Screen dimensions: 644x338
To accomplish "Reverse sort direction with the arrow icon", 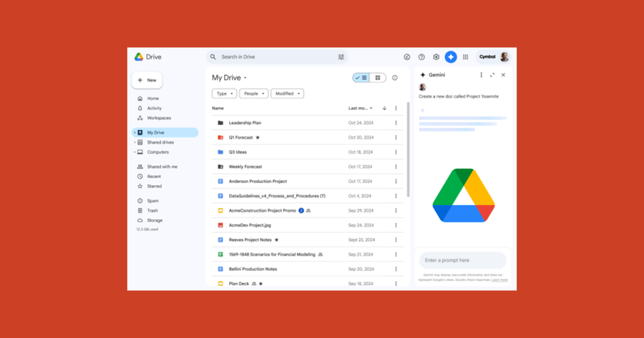I will click(x=384, y=109).
